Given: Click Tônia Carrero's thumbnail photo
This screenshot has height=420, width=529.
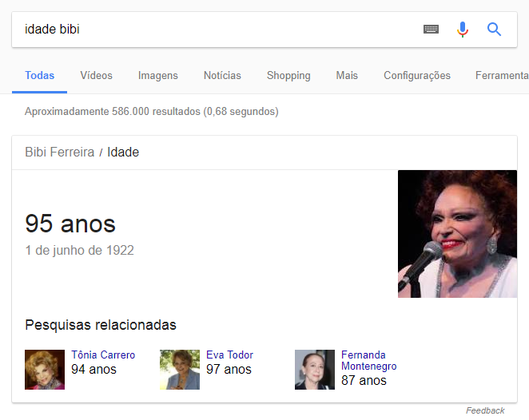Looking at the screenshot, I should coord(45,370).
